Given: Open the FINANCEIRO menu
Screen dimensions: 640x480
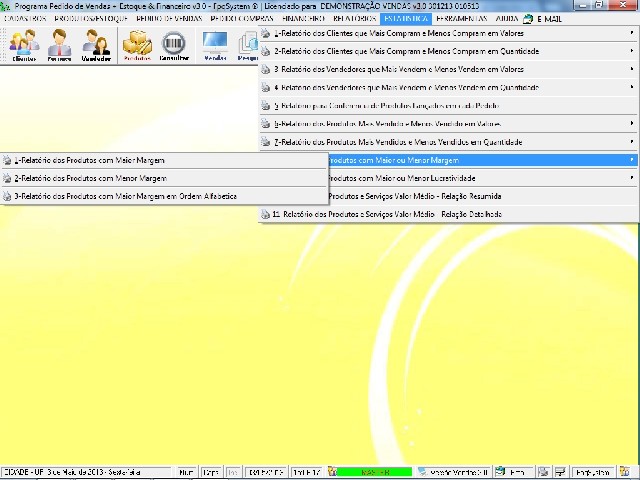Looking at the screenshot, I should (303, 19).
